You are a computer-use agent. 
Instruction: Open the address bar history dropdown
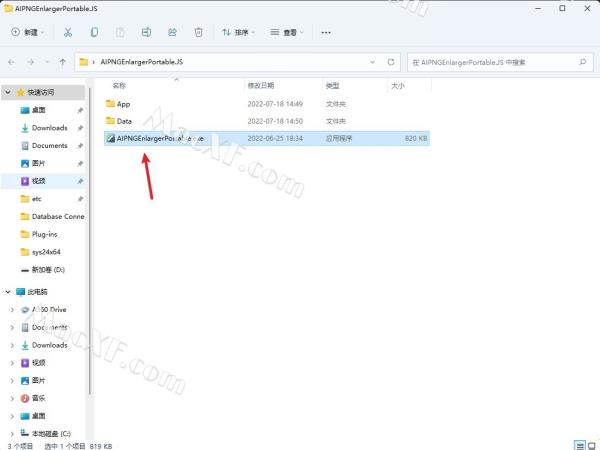pyautogui.click(x=372, y=62)
